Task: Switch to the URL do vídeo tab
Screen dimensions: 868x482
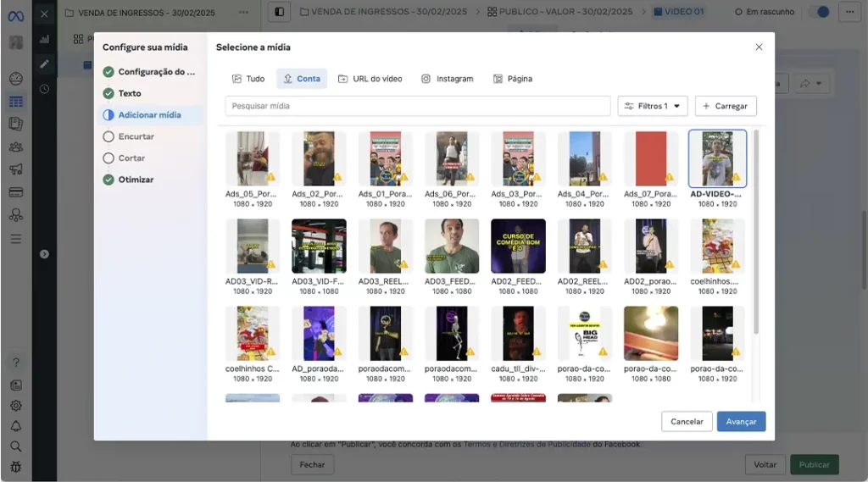Action: [370, 79]
